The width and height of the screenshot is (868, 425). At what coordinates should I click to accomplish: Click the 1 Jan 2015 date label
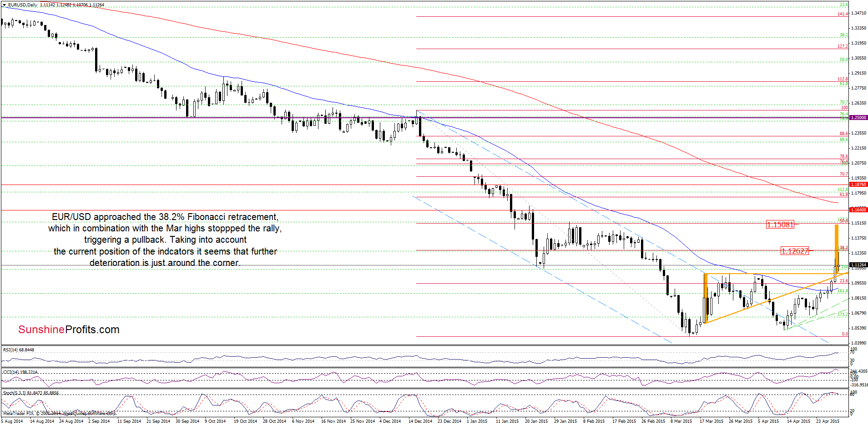click(x=477, y=421)
